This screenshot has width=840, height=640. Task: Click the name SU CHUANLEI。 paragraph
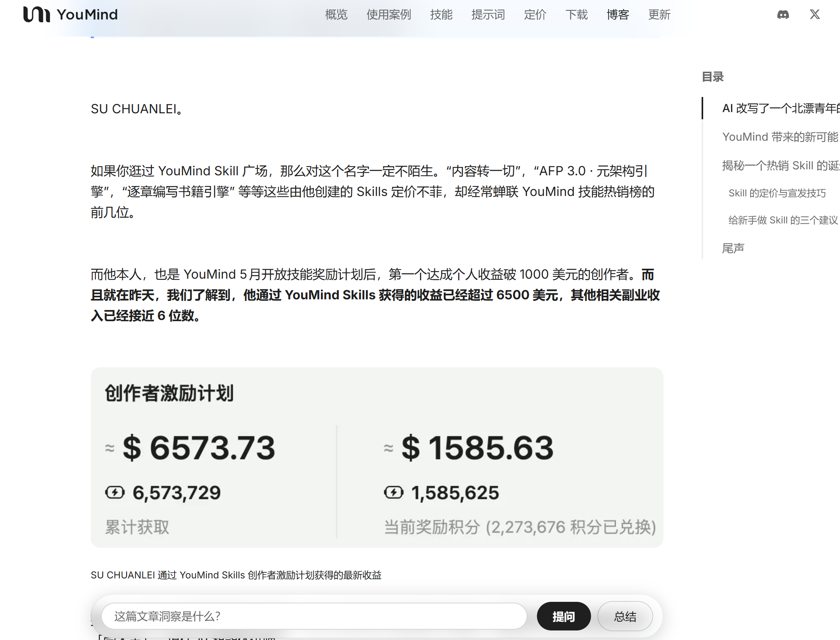click(137, 109)
